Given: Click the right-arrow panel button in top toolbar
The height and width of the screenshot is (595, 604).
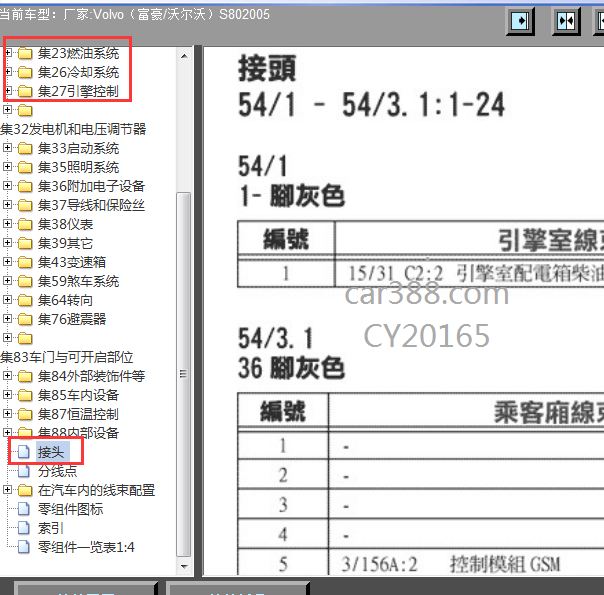Looking at the screenshot, I should (x=520, y=21).
